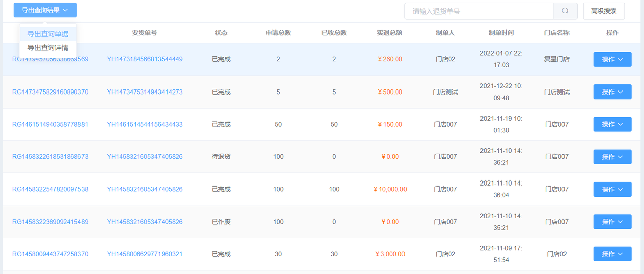Open the 导出查询结果 dropdown button

click(x=45, y=10)
